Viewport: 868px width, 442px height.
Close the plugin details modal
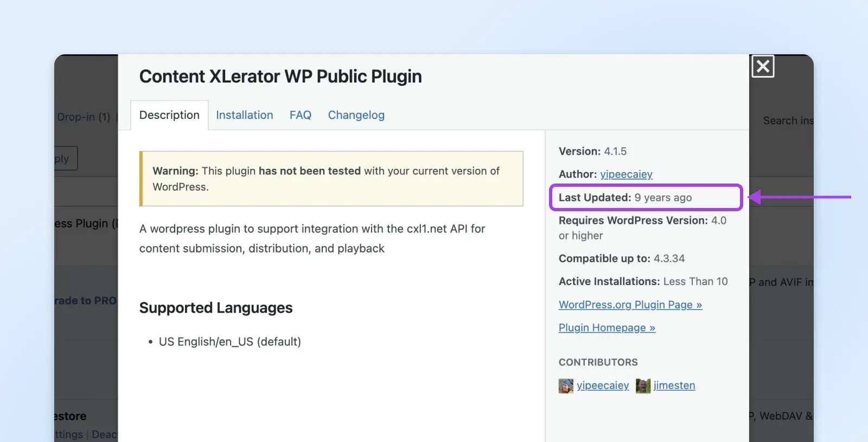[x=762, y=67]
